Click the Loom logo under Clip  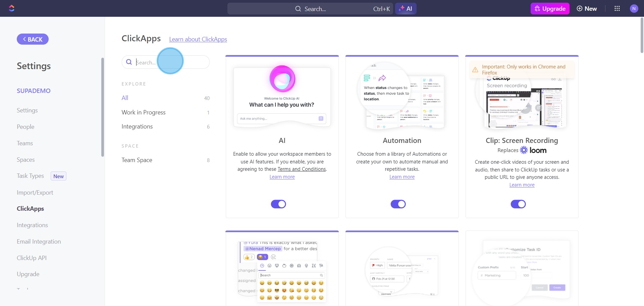533,150
